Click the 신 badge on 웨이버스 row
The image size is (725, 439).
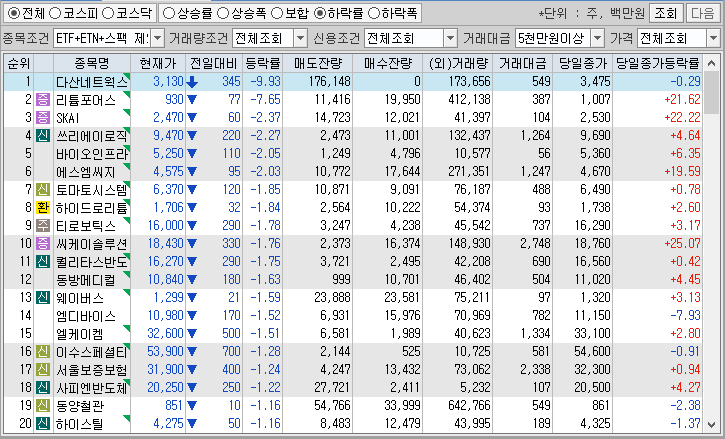click(43, 297)
